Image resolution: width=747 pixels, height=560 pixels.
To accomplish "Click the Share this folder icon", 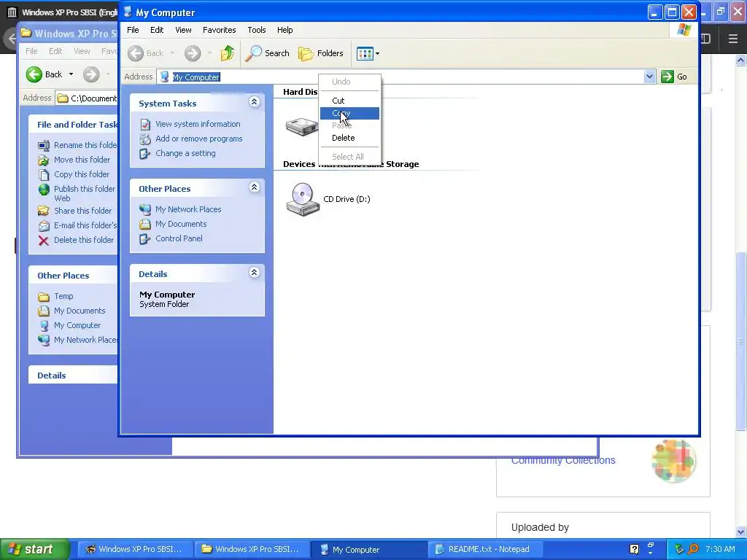I will [44, 211].
